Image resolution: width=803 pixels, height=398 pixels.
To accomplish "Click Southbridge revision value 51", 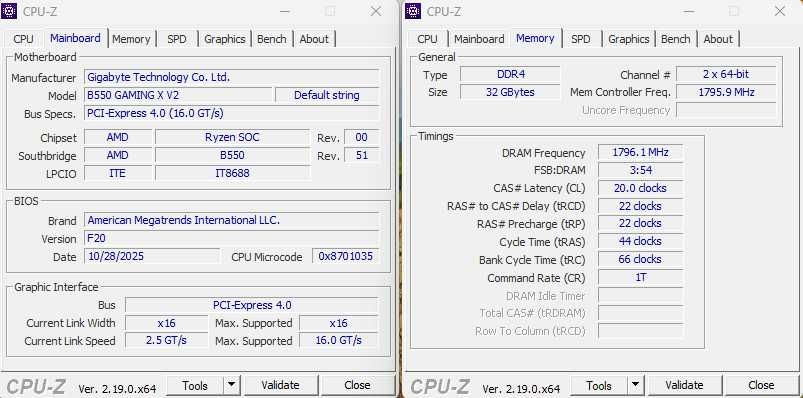I will (x=362, y=155).
